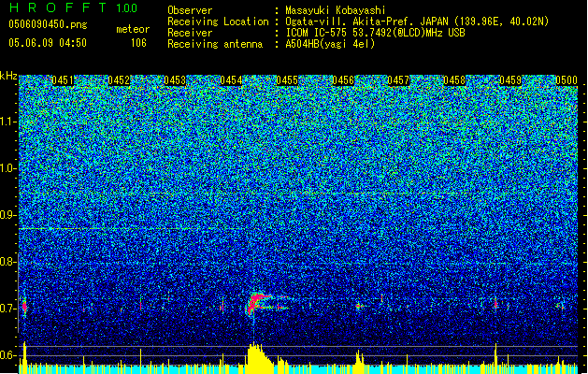Click the 0455 time marker label
Image resolution: width=588 pixels, height=374 pixels.
point(287,80)
